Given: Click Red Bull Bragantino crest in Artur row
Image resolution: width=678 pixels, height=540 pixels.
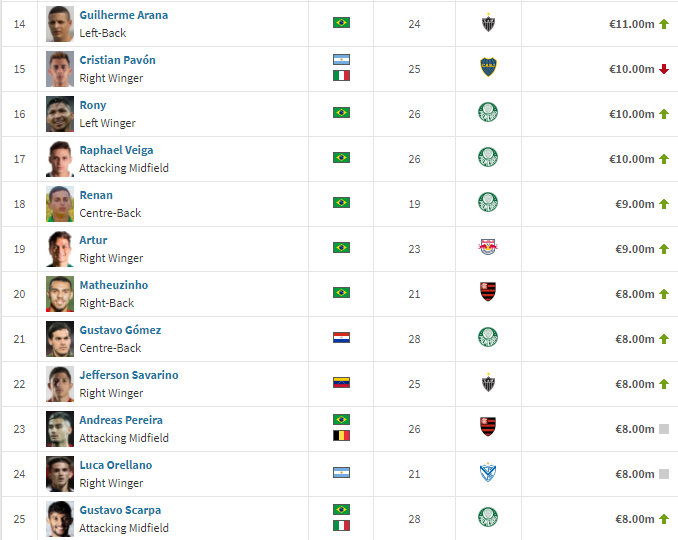Looking at the screenshot, I should (x=488, y=247).
